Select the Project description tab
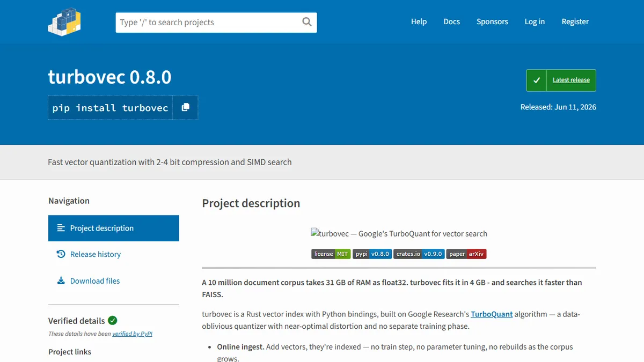Viewport: 644px width, 362px height. 114,228
